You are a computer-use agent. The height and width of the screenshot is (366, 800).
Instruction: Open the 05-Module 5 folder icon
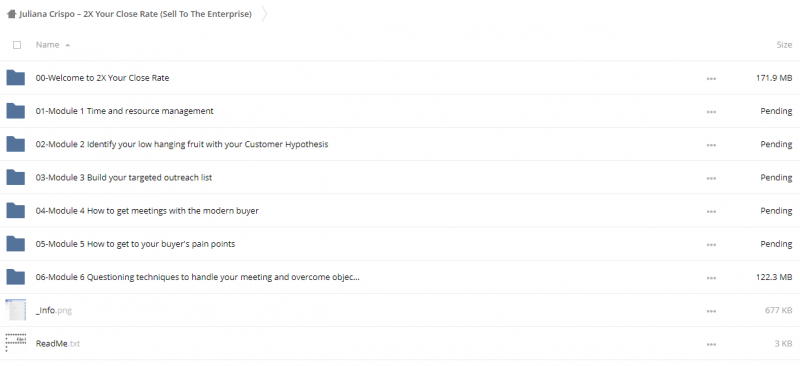pos(16,243)
